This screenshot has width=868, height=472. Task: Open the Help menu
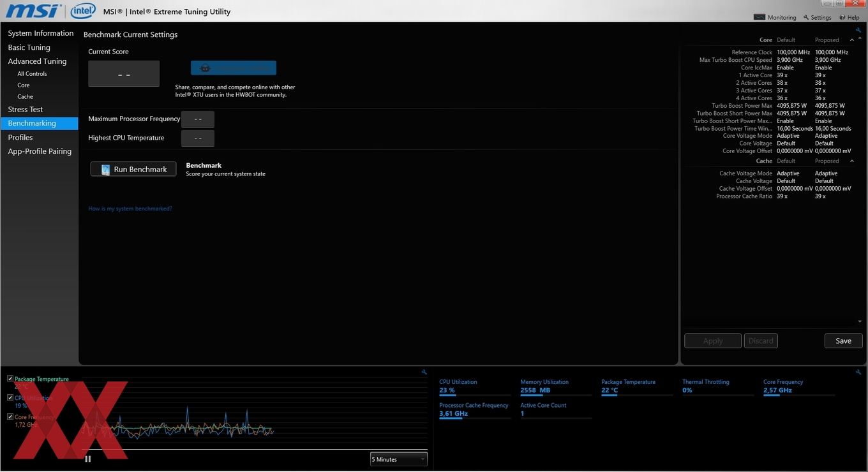(x=849, y=17)
